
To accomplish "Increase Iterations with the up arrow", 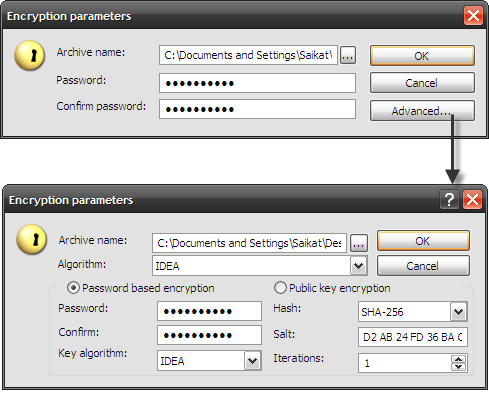I will tap(459, 359).
